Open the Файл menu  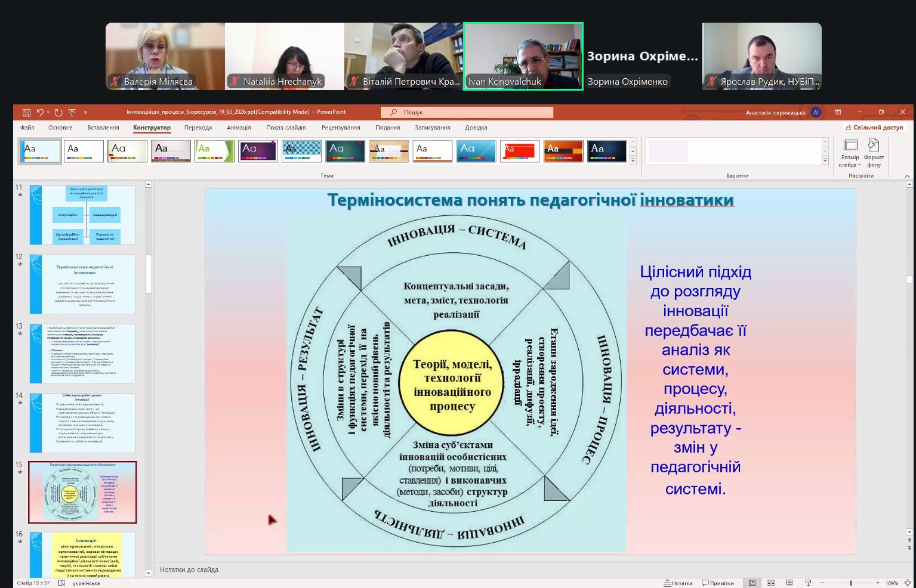pos(27,128)
